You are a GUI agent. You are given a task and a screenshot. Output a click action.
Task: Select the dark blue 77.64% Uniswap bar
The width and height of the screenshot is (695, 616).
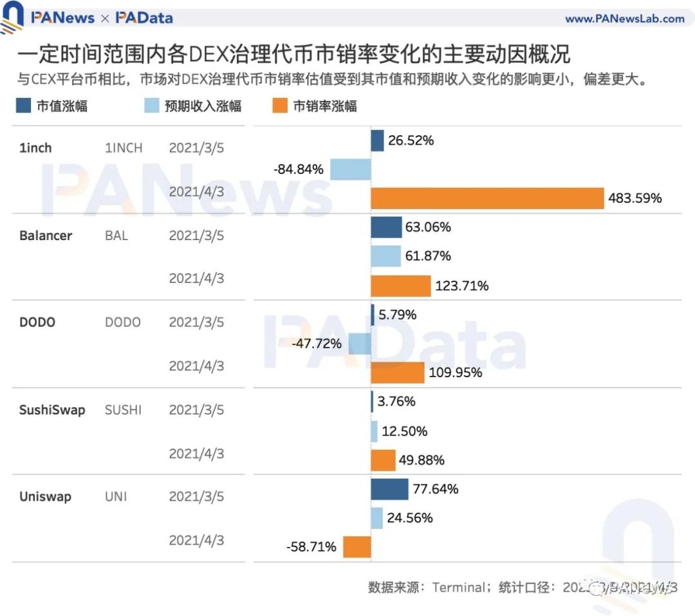click(x=389, y=489)
